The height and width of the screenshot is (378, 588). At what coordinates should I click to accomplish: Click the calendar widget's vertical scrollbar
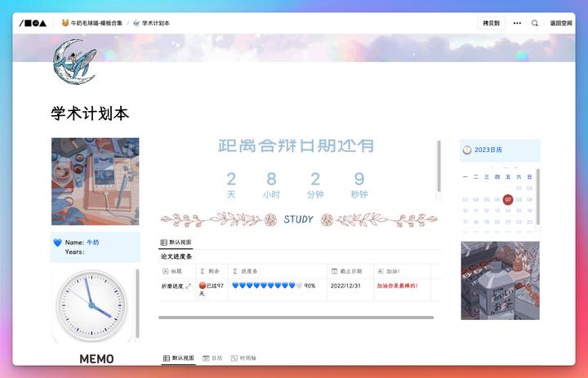[538, 197]
